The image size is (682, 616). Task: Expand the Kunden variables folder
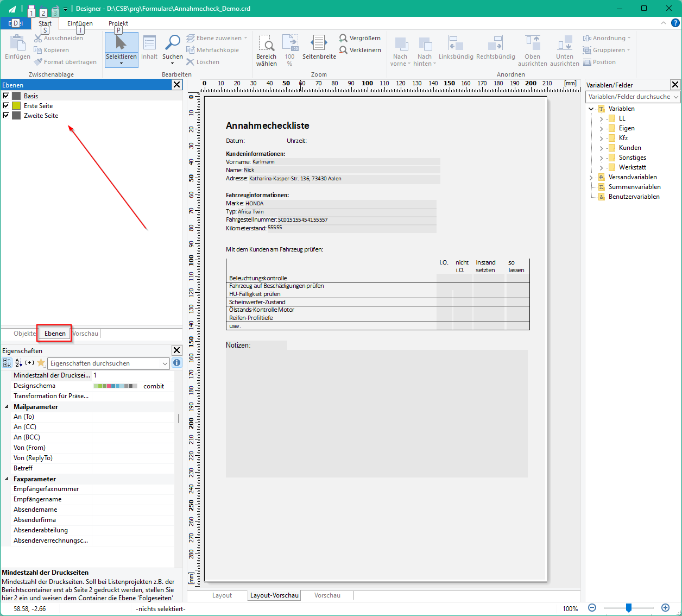pos(601,148)
